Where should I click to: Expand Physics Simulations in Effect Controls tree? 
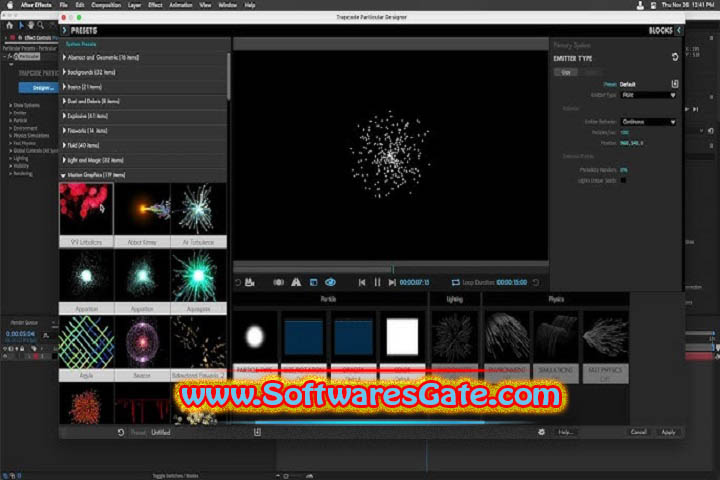coord(10,136)
